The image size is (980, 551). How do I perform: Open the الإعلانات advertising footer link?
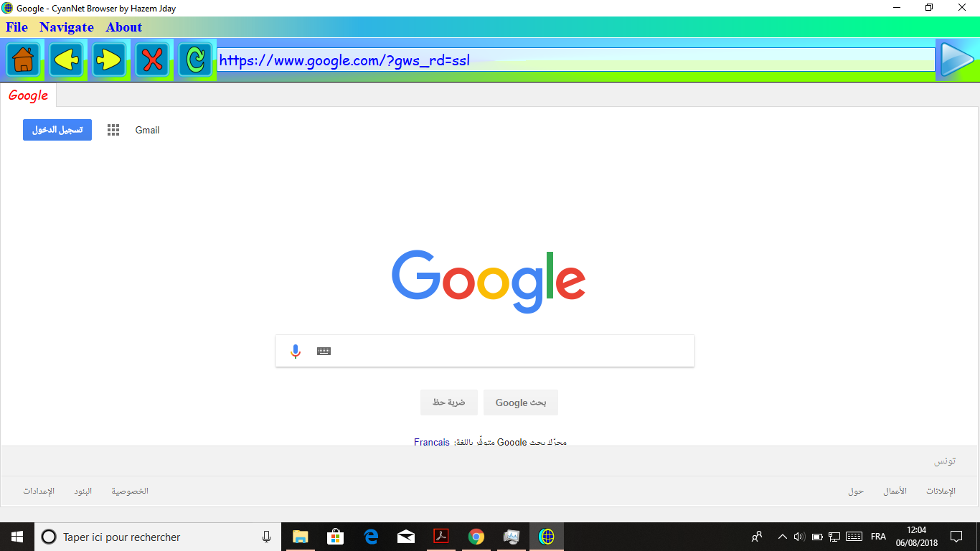point(941,491)
